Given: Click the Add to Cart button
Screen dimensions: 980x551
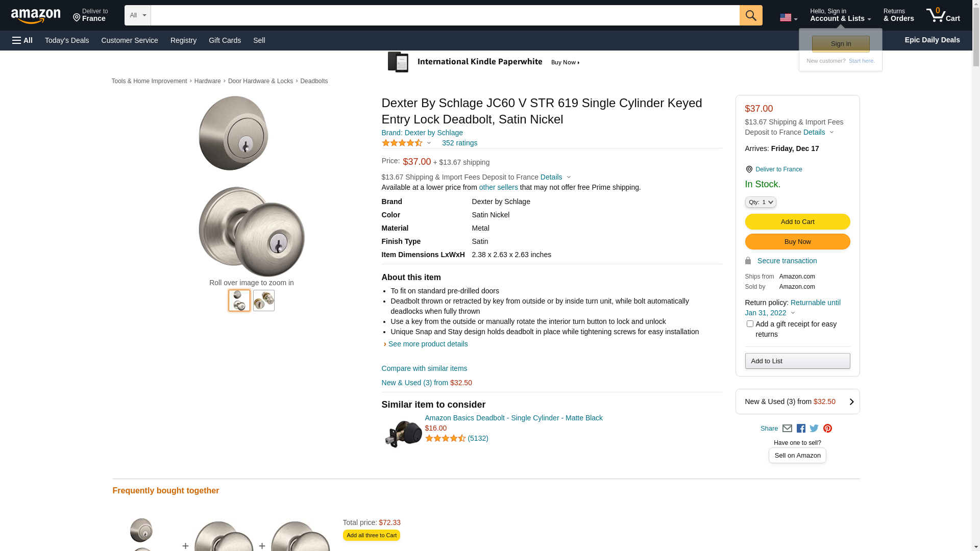Looking at the screenshot, I should (797, 222).
